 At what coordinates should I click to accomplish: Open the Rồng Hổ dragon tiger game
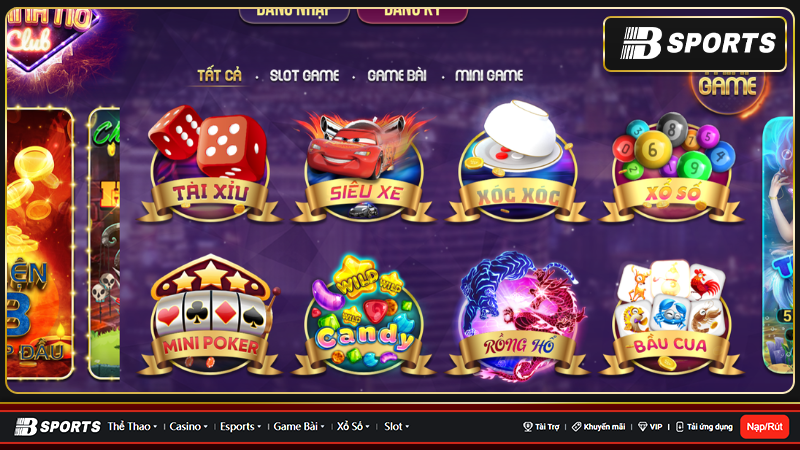coord(517,316)
